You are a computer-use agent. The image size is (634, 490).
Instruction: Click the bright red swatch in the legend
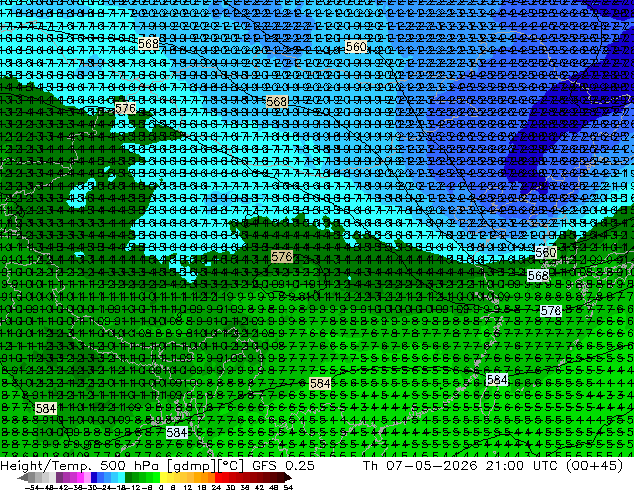[x=218, y=478]
